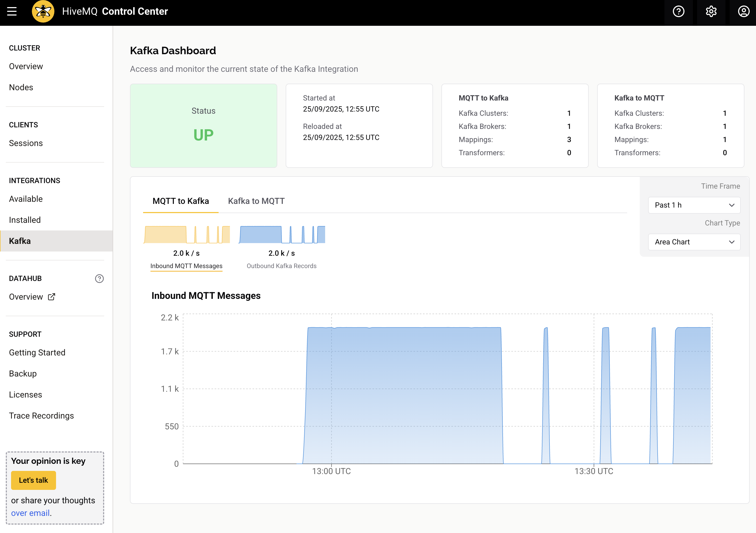Click the green Status UP card
Image resolution: width=756 pixels, height=533 pixels.
[204, 125]
